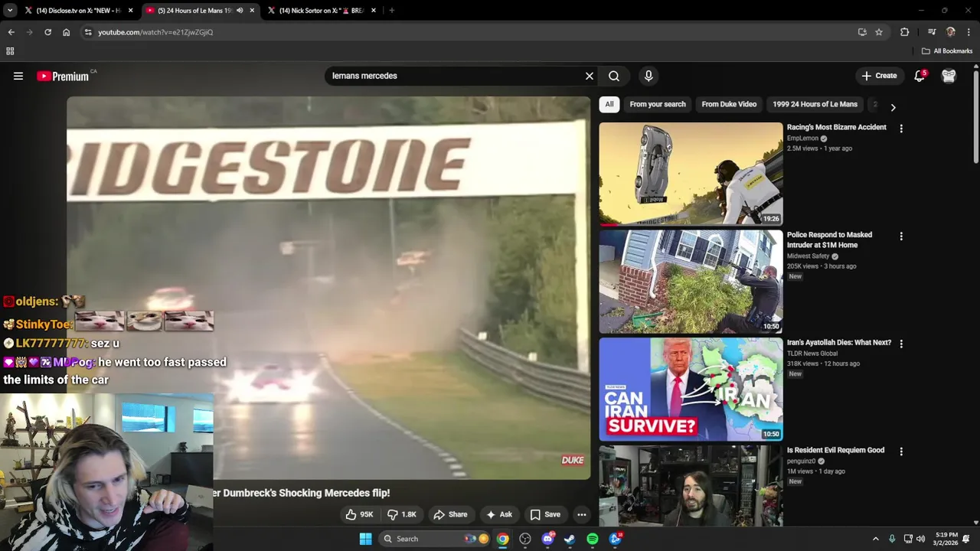Open options for Racing's Most Bizarre Accident
The width and height of the screenshot is (980, 551).
(x=901, y=129)
